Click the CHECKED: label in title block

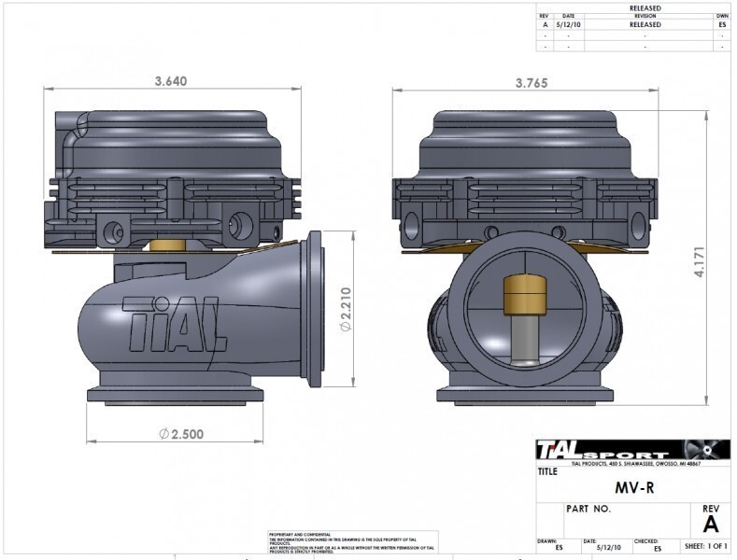point(646,541)
